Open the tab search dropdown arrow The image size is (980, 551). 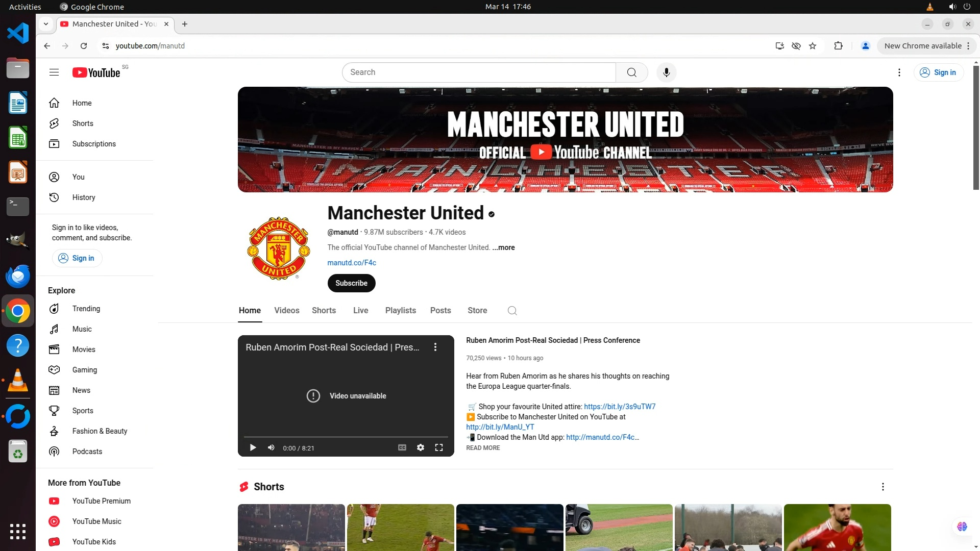(46, 24)
